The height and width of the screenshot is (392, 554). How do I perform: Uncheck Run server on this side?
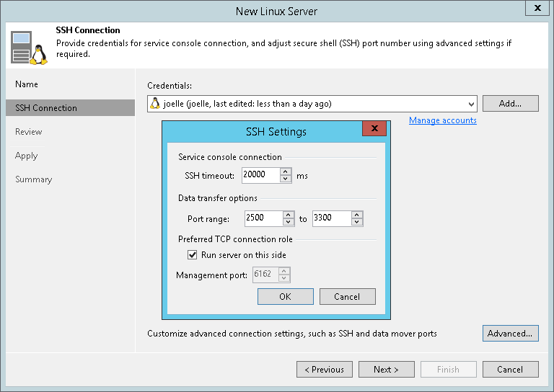point(192,255)
